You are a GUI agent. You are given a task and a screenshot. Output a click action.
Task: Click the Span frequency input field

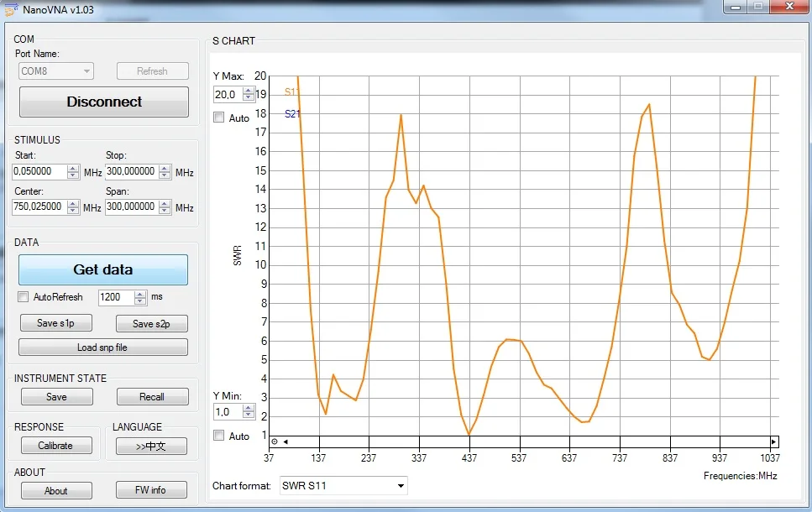(x=132, y=206)
